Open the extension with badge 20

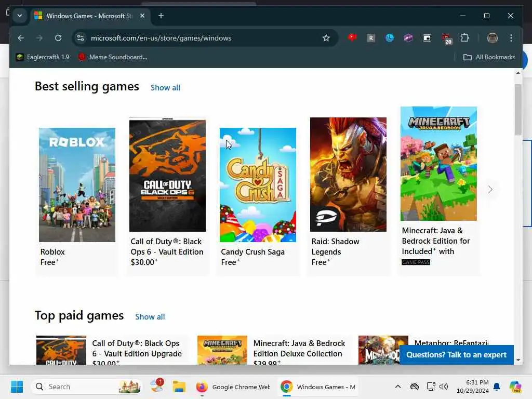446,38
